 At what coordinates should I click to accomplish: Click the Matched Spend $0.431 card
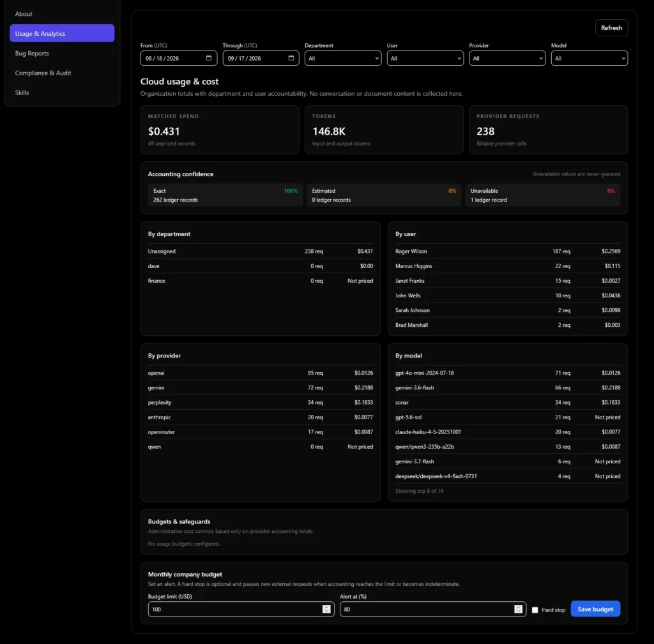[x=220, y=130]
